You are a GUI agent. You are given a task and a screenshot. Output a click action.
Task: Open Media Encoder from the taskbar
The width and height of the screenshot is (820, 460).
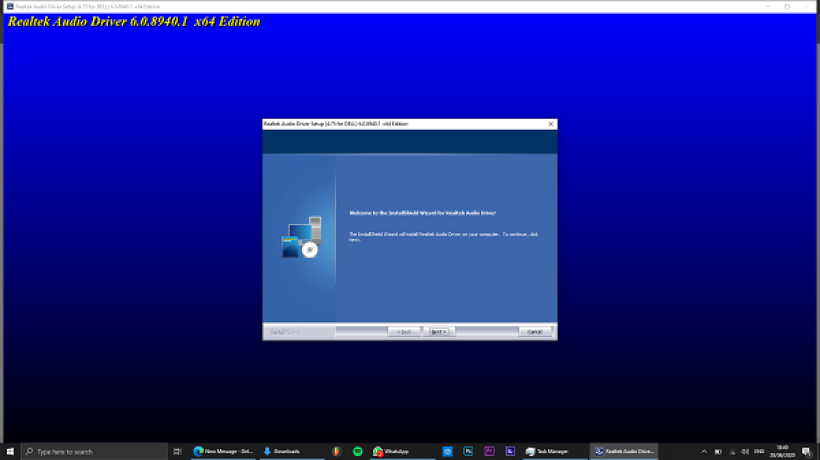click(510, 451)
